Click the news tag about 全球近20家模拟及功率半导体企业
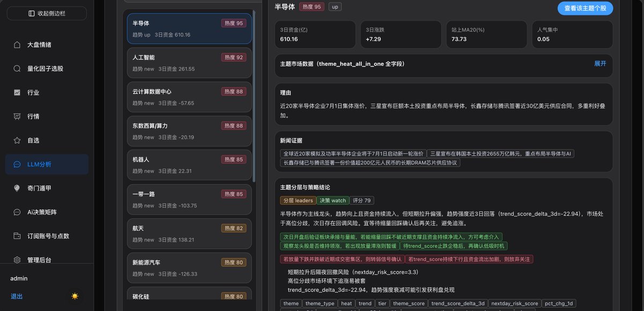644x311 pixels. point(353,154)
